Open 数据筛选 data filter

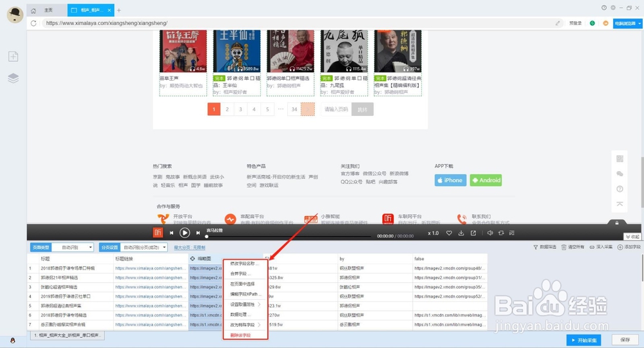pyautogui.click(x=545, y=247)
